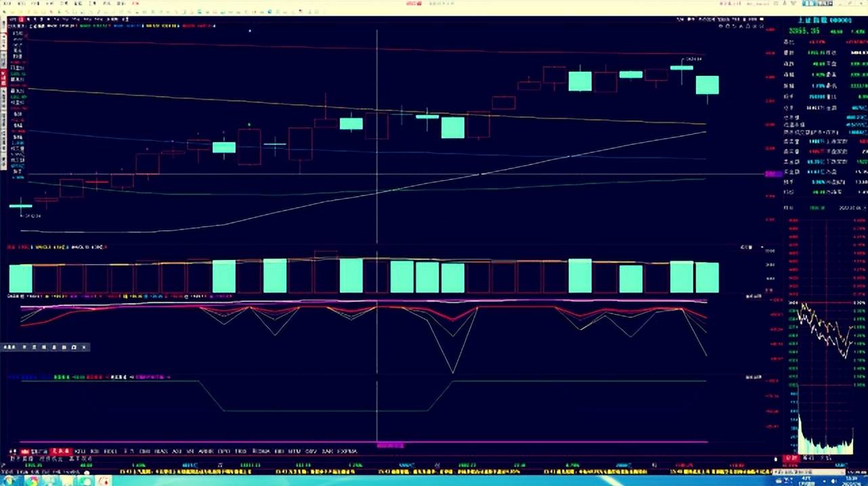868x486 pixels.
Task: Show the OBV indicator
Action: click(x=311, y=451)
